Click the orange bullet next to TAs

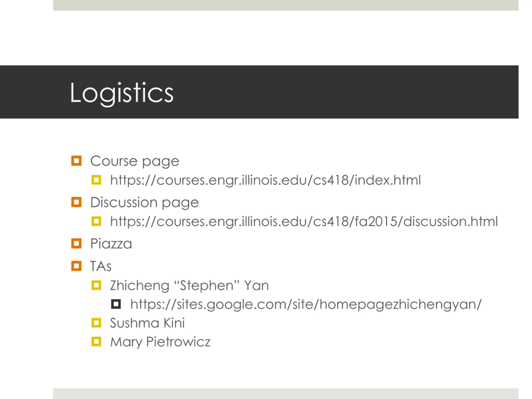pyautogui.click(x=76, y=266)
